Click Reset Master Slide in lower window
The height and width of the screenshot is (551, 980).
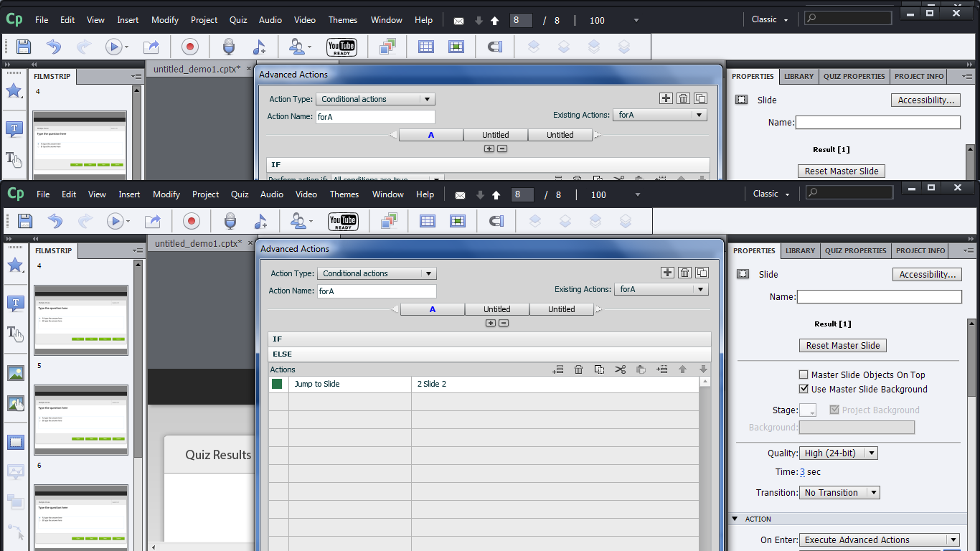tap(843, 345)
